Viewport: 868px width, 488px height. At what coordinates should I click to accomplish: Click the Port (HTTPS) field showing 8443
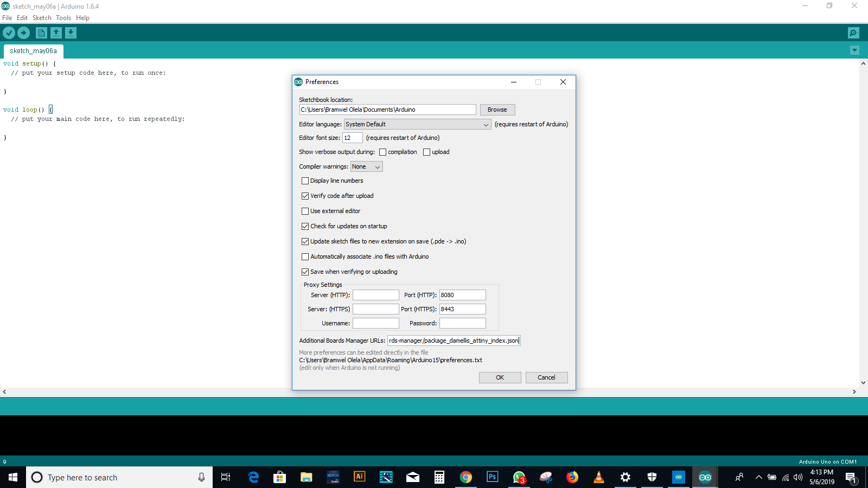(463, 309)
